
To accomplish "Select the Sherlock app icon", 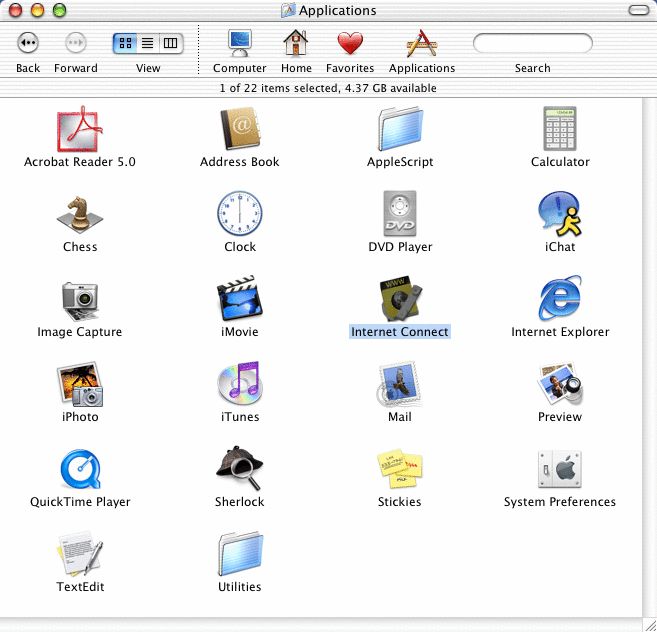I will (x=240, y=469).
